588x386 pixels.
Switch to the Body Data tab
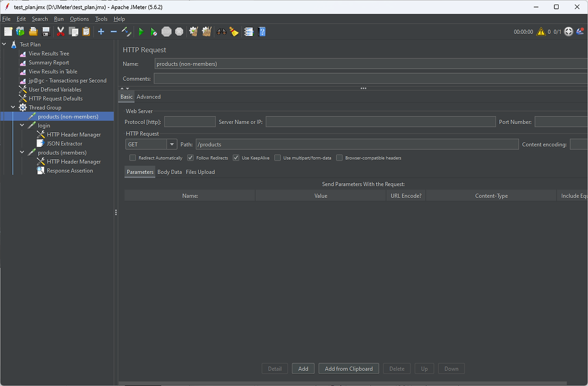pos(170,172)
